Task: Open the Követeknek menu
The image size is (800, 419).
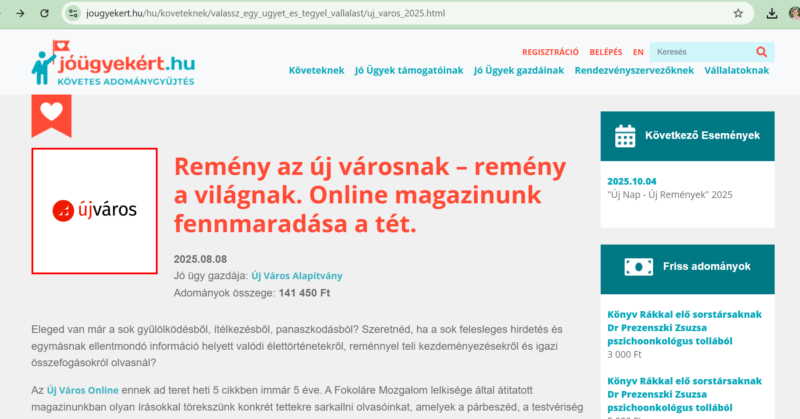Action: click(x=316, y=70)
